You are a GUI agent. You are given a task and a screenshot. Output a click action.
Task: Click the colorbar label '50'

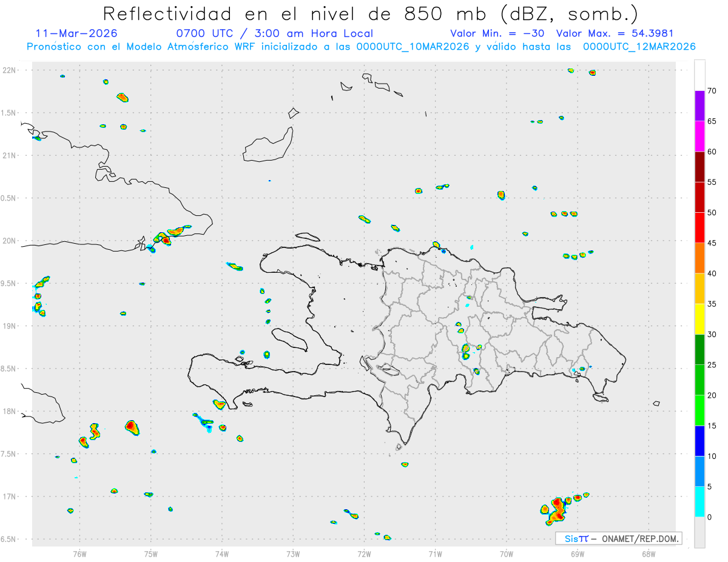(x=712, y=213)
